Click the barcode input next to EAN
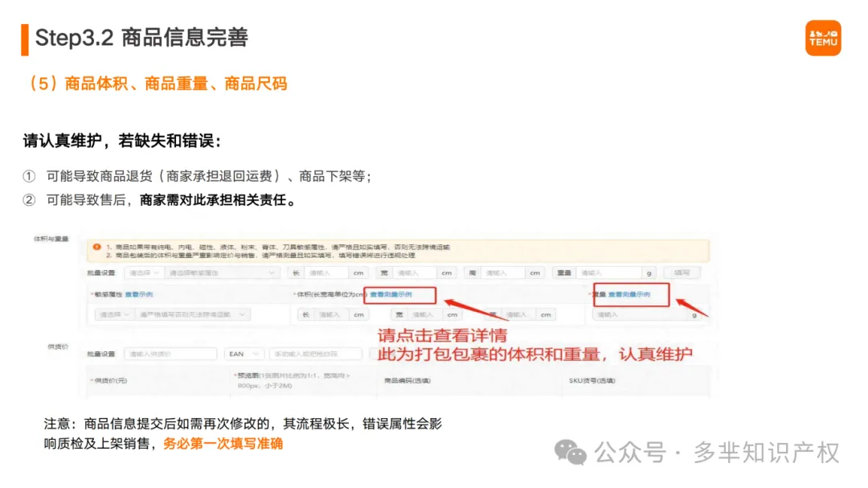 316,354
